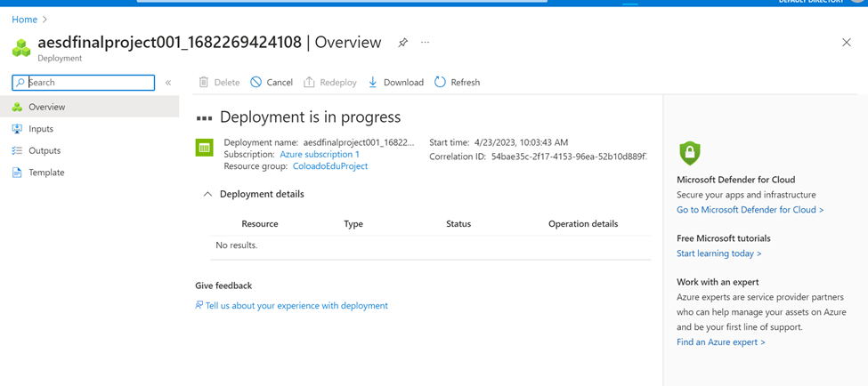Click the feedback person icon
The width and height of the screenshot is (868, 386).
199,305
